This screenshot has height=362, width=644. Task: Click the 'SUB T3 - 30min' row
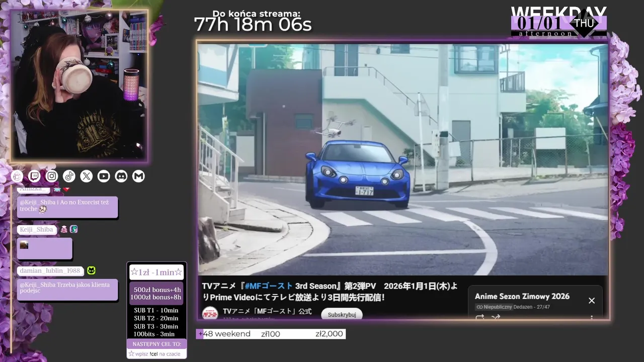point(156,326)
